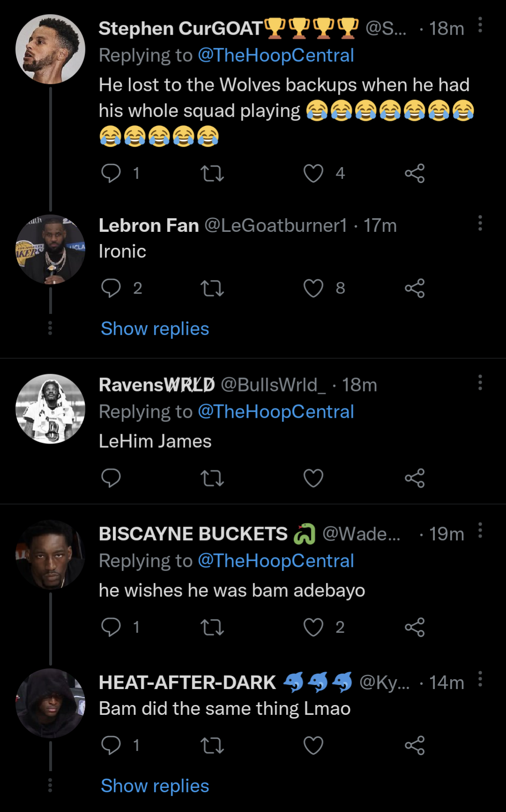Expand the hidden thread below Lebron Fan's avatar
506x812 pixels.
point(50,329)
